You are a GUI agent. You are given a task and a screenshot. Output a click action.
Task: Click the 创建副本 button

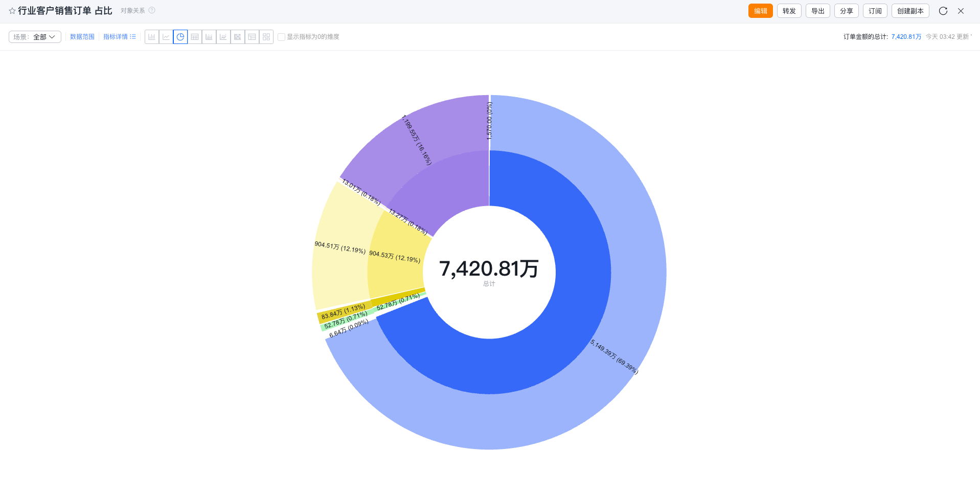pyautogui.click(x=910, y=11)
